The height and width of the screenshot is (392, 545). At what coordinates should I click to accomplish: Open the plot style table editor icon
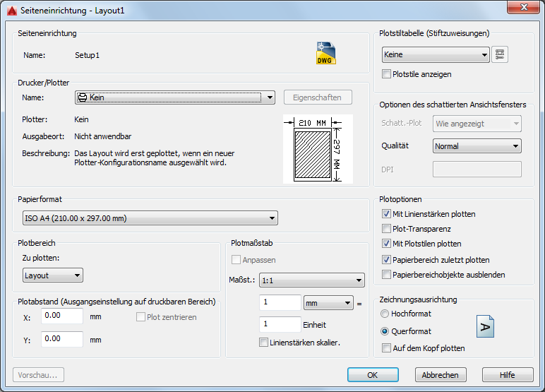point(500,54)
